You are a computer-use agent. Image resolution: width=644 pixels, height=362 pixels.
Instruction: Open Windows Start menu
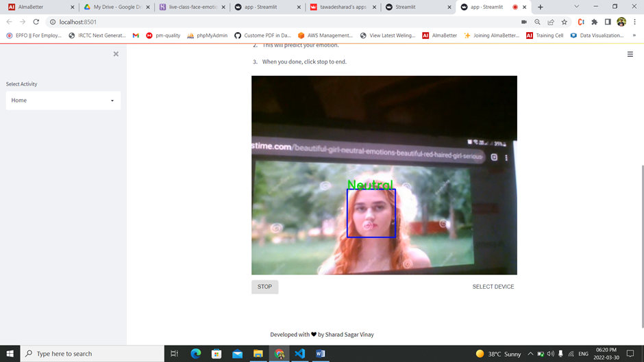pos(10,353)
